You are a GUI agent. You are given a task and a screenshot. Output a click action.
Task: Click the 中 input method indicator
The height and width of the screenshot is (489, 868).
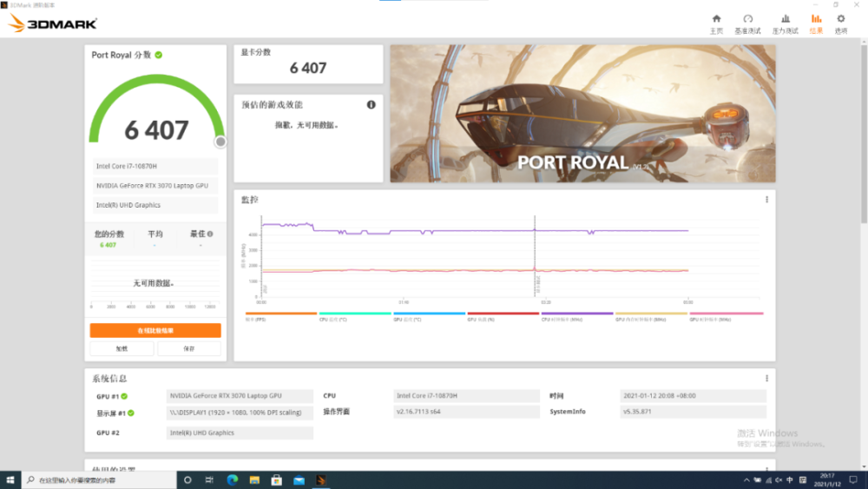[x=790, y=480]
